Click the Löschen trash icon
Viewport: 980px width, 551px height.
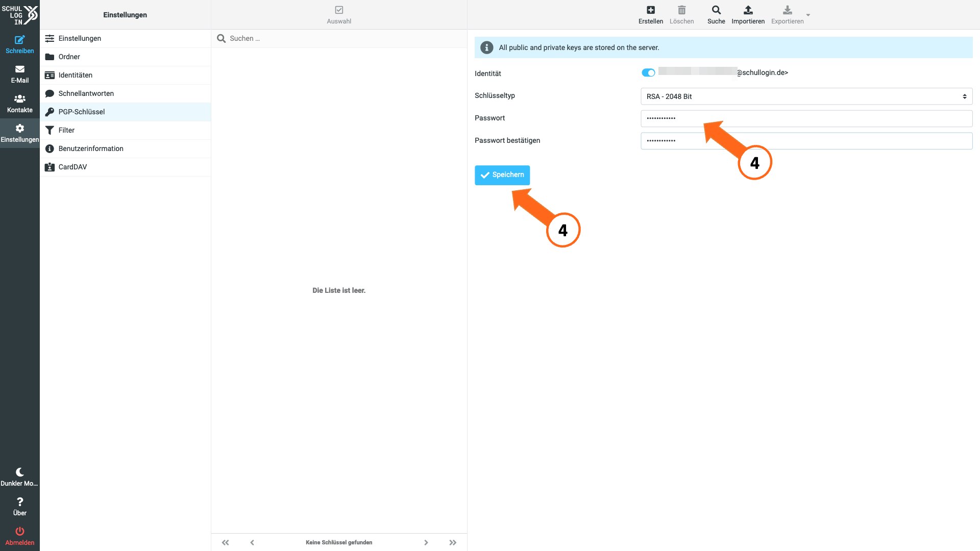click(x=682, y=10)
